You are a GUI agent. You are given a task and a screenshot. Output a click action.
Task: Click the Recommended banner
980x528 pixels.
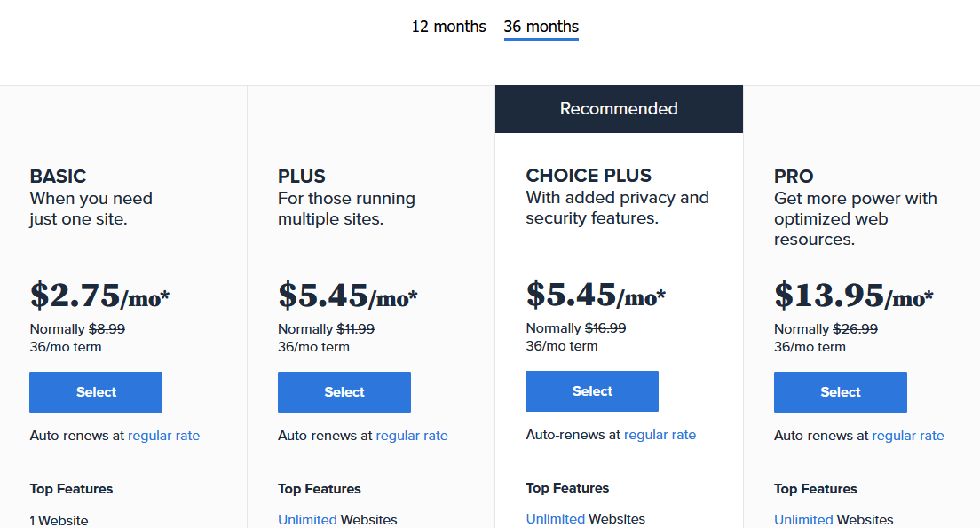click(x=619, y=109)
